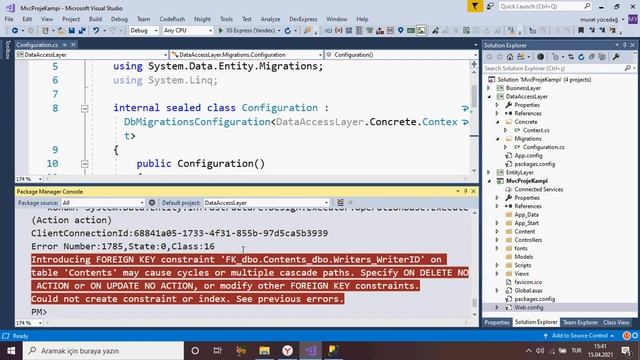Click the Pending Changes Filter icon
The width and height of the screenshot is (640, 360).
(x=556, y=57)
